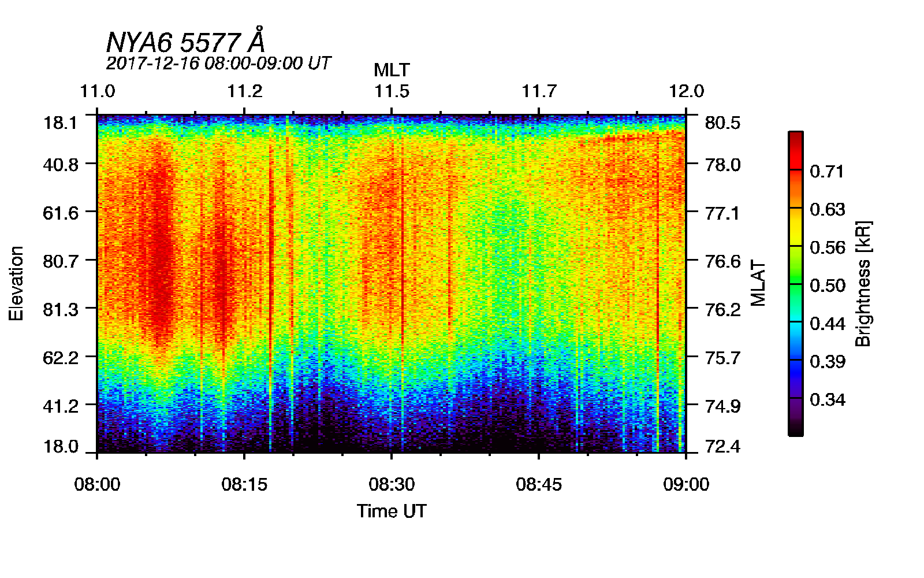Click elevation tick '18.0'

pyautogui.click(x=61, y=447)
